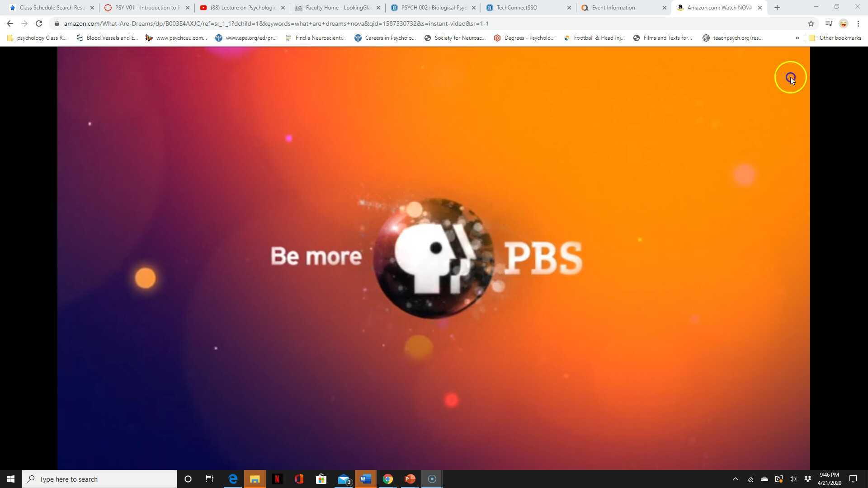Open the media control icon in toolbar
Screen dimensions: 868x488
tap(829, 23)
